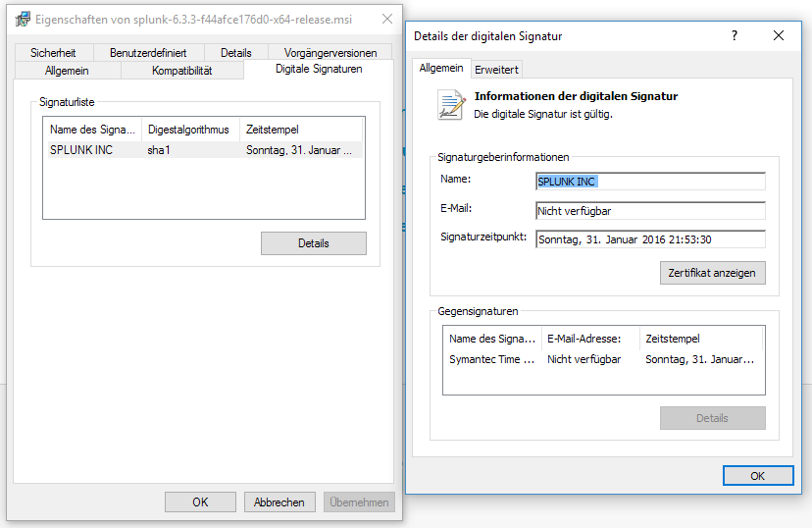Click Name des Signa... header in Signaturliste
Screen dimensions: 812x528
[x=92, y=130]
